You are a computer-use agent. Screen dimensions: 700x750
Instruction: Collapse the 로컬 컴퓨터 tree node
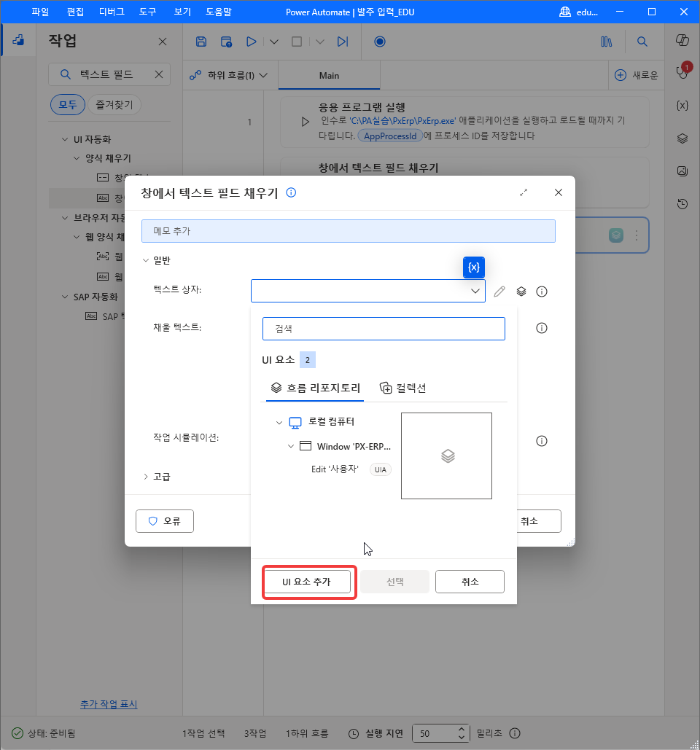(279, 422)
